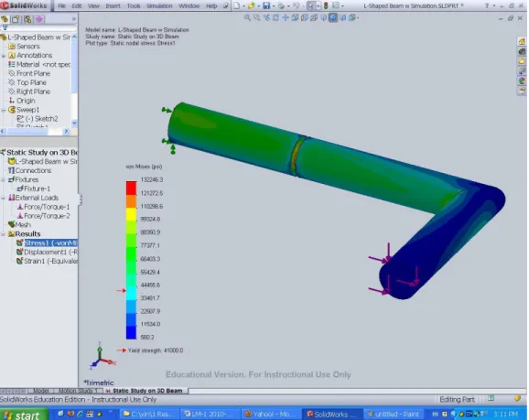529x420 pixels.
Task: Open the Appearances palette icon on right
Action: click(522, 81)
